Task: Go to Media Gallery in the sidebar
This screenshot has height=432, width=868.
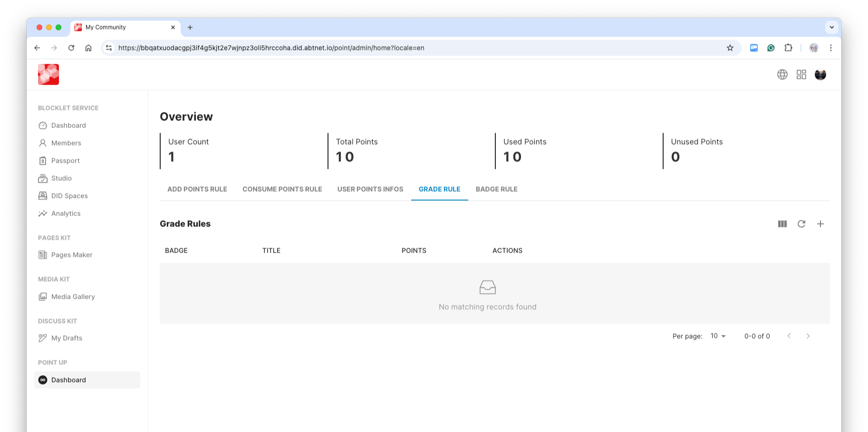Action: click(73, 297)
